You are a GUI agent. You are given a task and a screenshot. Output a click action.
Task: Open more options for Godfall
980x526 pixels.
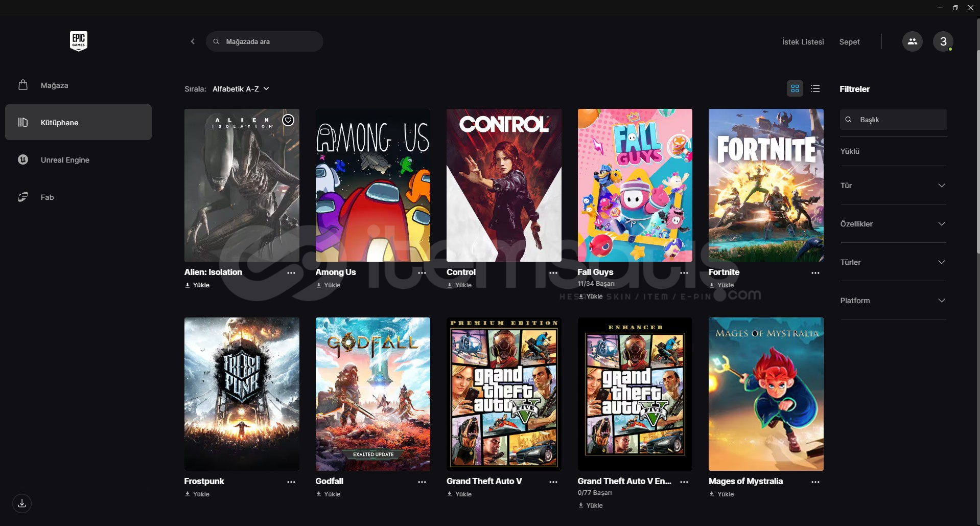tap(422, 482)
